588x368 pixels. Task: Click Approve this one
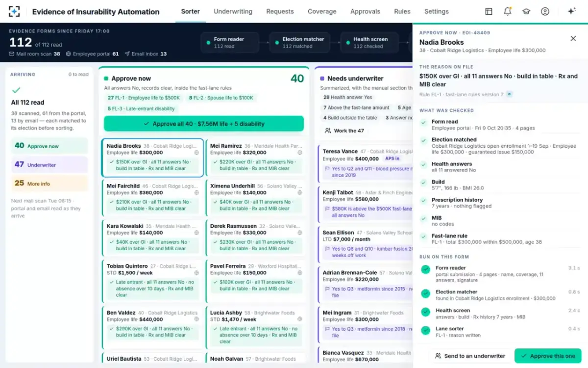(547, 356)
